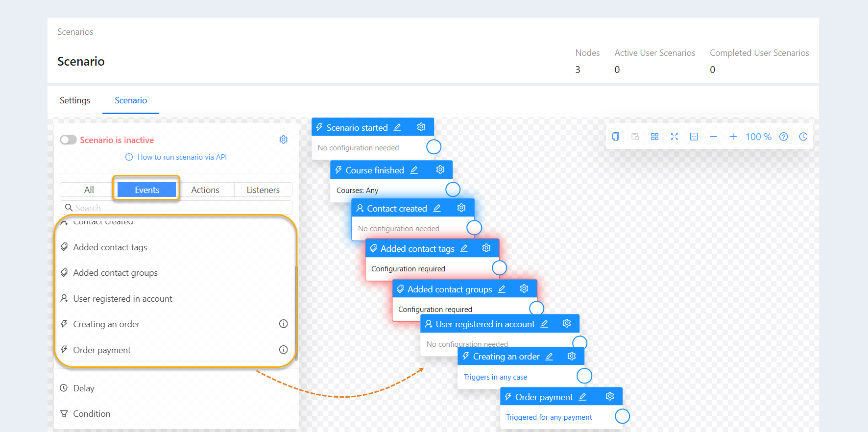Open gear settings of Scenario started node

421,127
